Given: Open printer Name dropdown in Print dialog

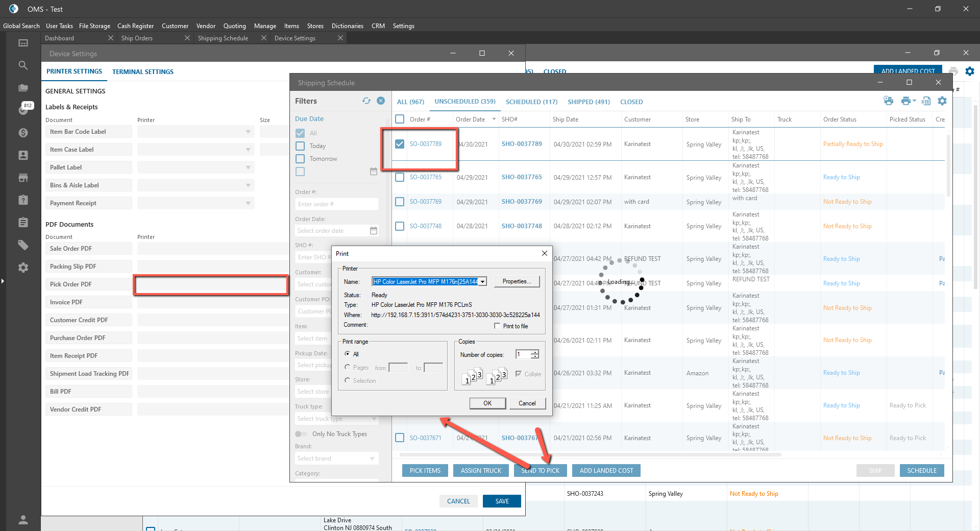Looking at the screenshot, I should pos(482,282).
